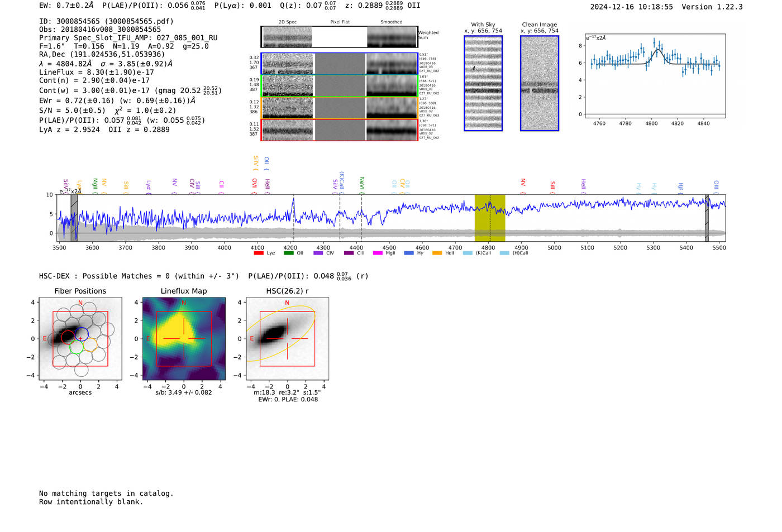Click the OIII line label at the right edge
Viewport: 782px width, 532px height.
point(716,185)
